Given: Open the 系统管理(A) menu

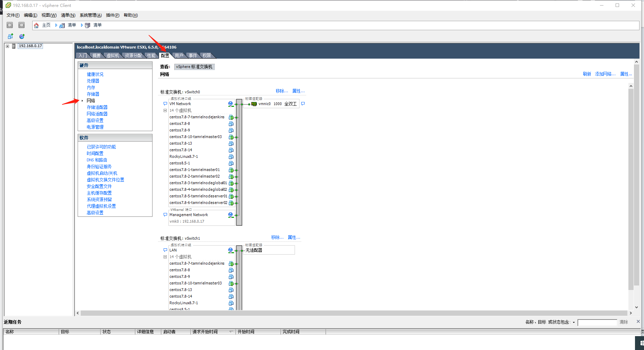Looking at the screenshot, I should [91, 15].
